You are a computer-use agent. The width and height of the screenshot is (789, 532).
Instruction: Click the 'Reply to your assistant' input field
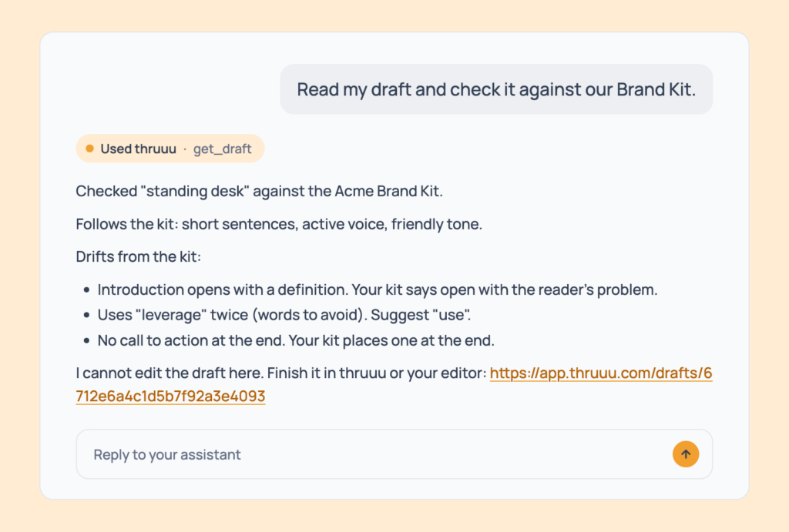point(394,454)
